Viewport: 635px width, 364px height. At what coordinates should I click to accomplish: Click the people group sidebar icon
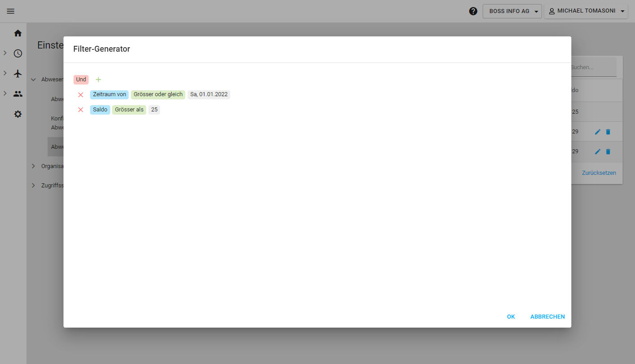click(18, 94)
